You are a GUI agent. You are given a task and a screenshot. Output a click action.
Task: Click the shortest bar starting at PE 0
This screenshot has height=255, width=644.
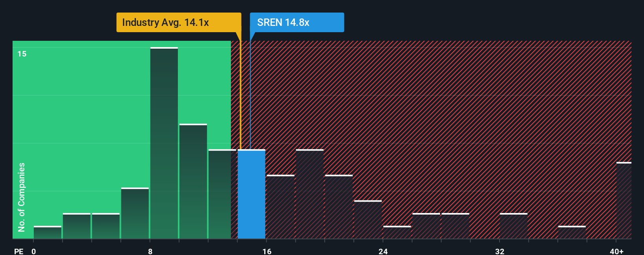[x=48, y=232]
